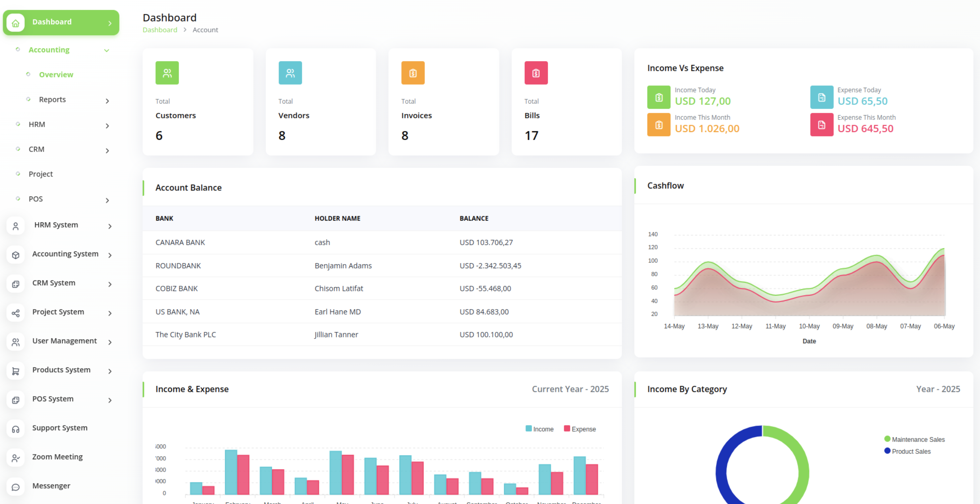Screen dimensions: 980x504
Task: Click the teal Total Vendors icon
Action: click(290, 73)
